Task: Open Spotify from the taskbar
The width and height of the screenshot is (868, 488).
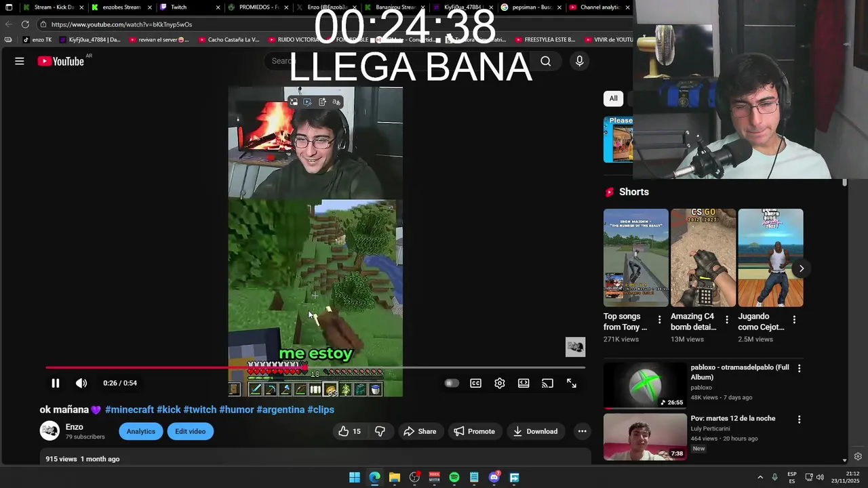Action: pyautogui.click(x=454, y=477)
